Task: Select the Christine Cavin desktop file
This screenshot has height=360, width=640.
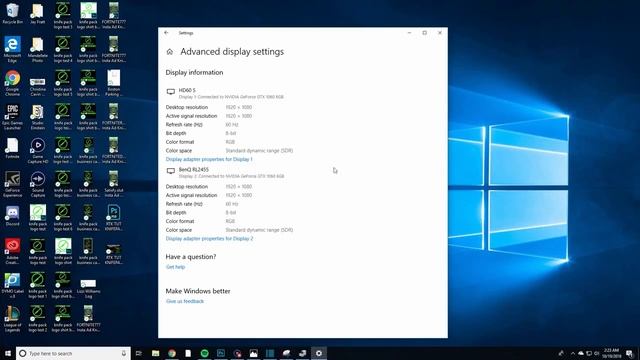Action: click(x=38, y=86)
